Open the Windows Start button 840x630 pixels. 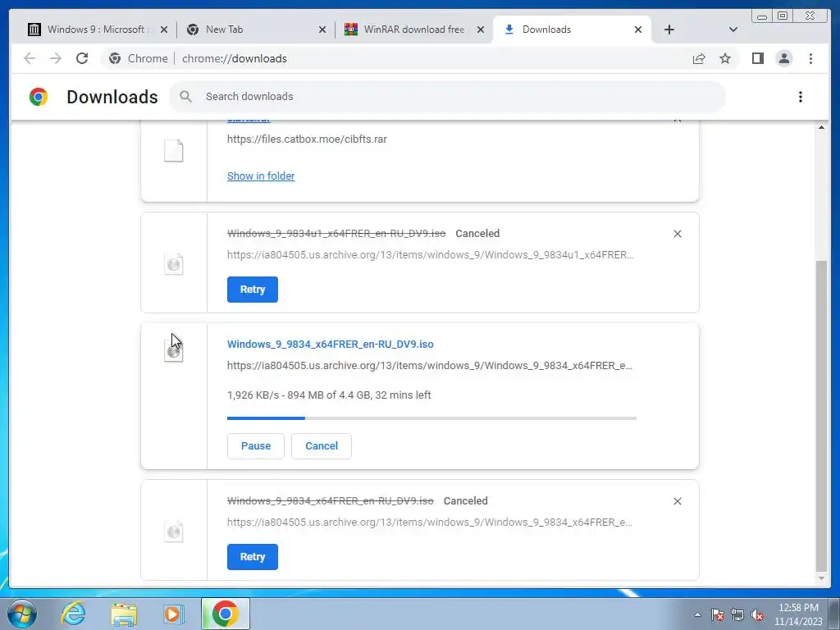click(x=22, y=614)
